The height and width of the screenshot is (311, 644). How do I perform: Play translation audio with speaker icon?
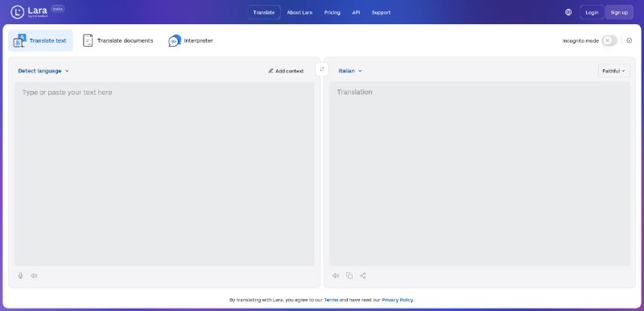tap(336, 276)
